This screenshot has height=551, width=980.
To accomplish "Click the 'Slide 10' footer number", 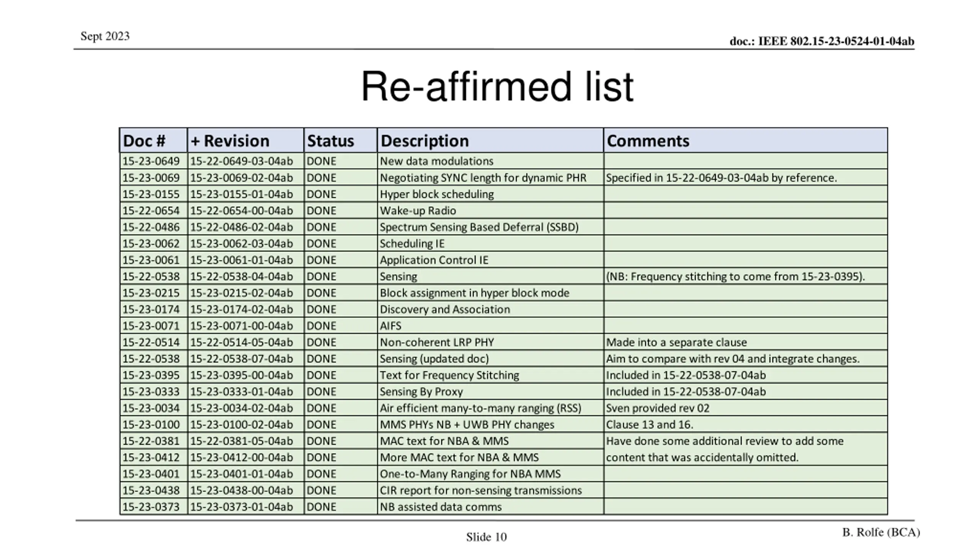I will 486,537.
